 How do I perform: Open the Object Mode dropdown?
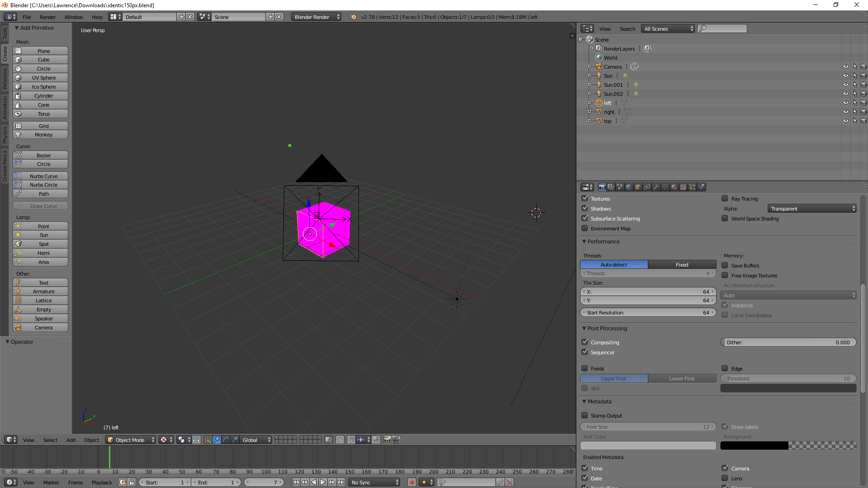(x=130, y=440)
